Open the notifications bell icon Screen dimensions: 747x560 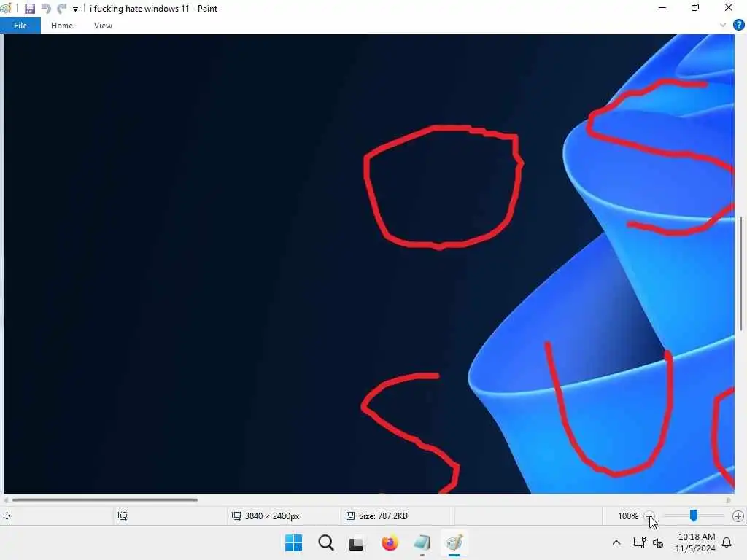727,542
